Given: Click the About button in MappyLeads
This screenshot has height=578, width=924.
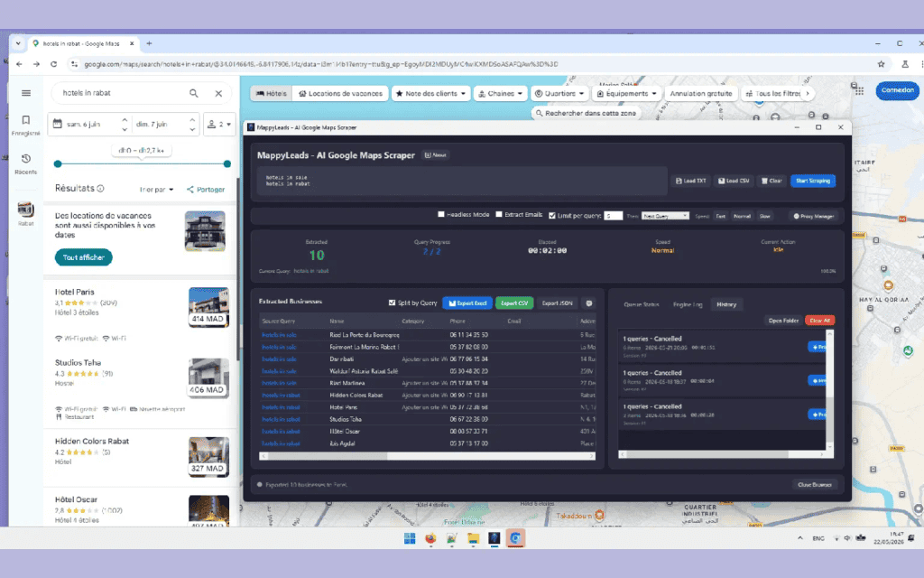Looking at the screenshot, I should (436, 155).
